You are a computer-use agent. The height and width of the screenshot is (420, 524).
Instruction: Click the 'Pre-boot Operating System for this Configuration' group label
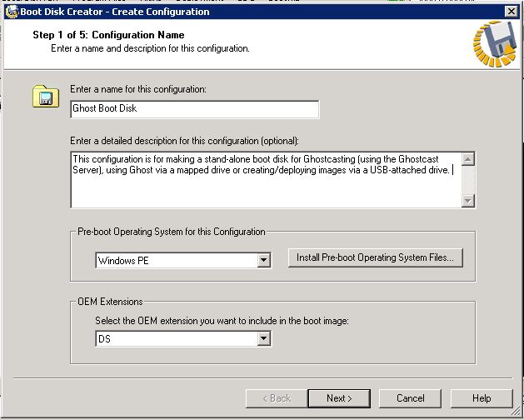click(172, 232)
